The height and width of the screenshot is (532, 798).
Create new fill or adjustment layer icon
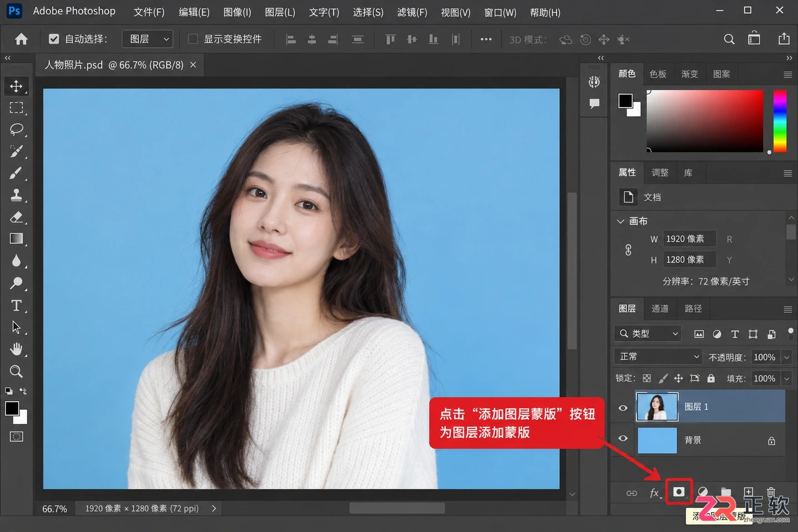703,492
